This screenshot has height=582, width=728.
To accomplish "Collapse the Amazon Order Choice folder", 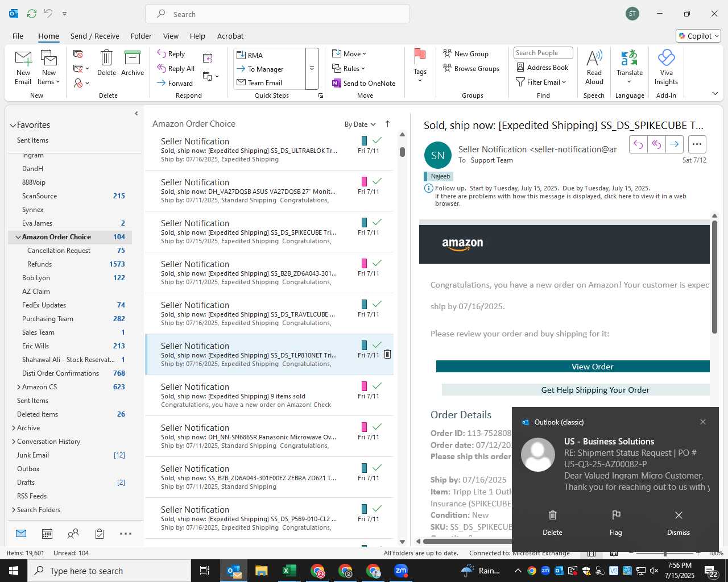I will [18, 237].
